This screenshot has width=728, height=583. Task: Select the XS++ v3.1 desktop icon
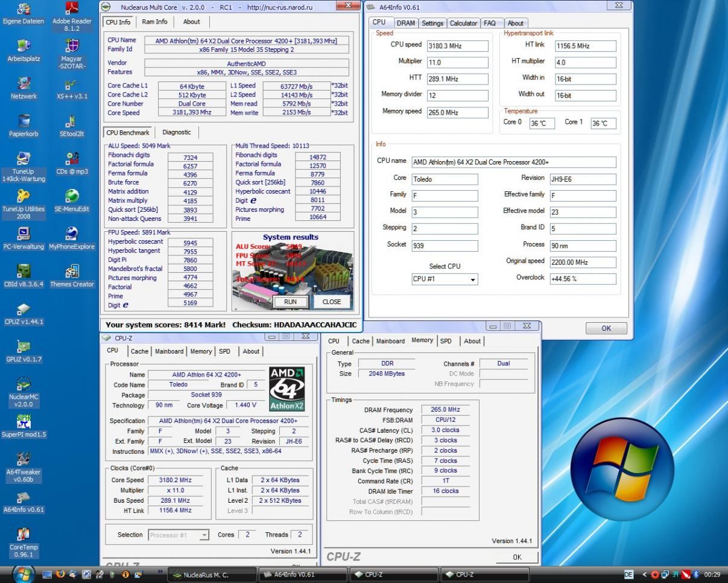pyautogui.click(x=72, y=89)
